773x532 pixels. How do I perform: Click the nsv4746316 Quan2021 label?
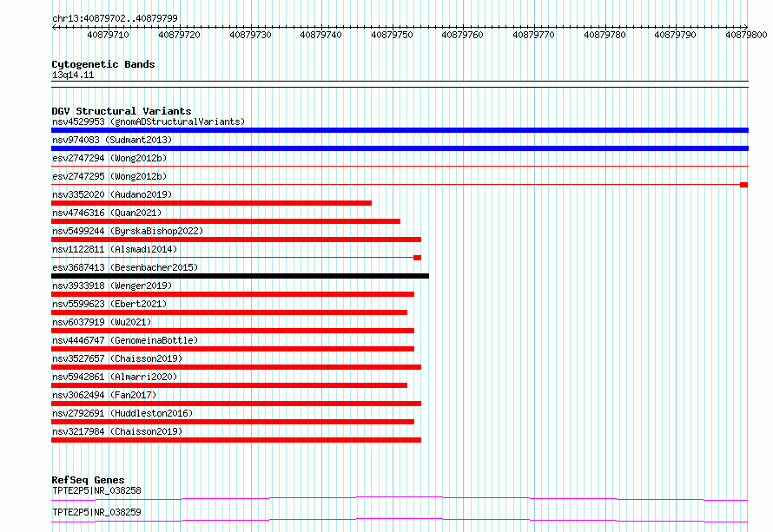click(x=107, y=213)
